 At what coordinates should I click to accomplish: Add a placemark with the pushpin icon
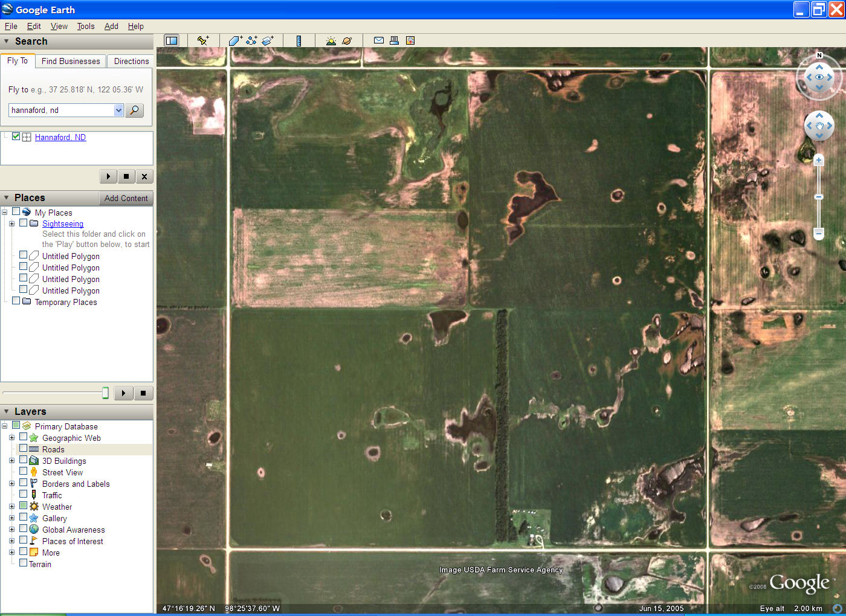[x=203, y=40]
